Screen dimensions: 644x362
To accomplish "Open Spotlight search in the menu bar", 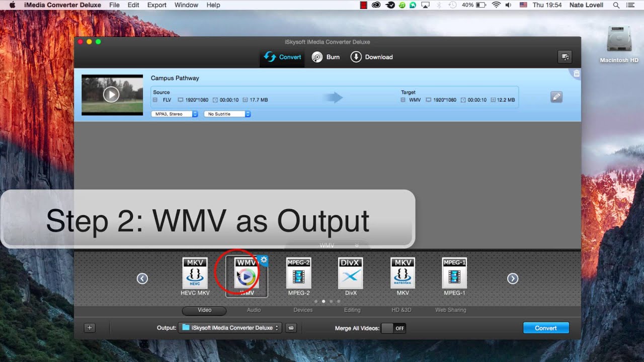I will point(616,5).
